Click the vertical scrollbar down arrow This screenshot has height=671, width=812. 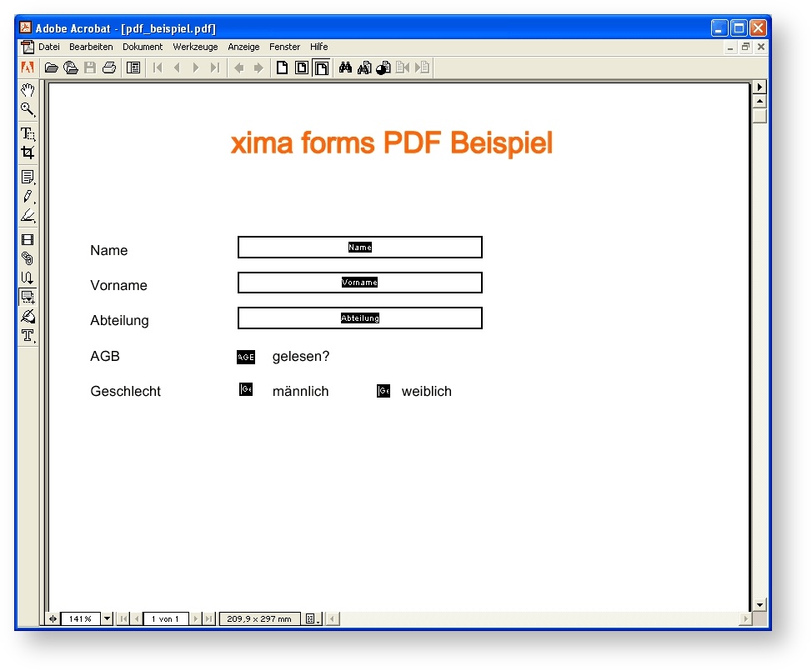(759, 605)
